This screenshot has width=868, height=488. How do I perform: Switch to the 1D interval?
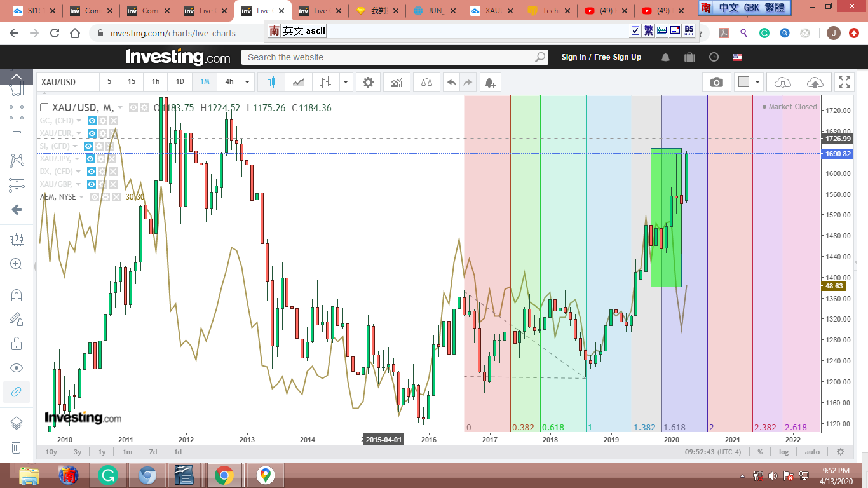[x=180, y=82]
